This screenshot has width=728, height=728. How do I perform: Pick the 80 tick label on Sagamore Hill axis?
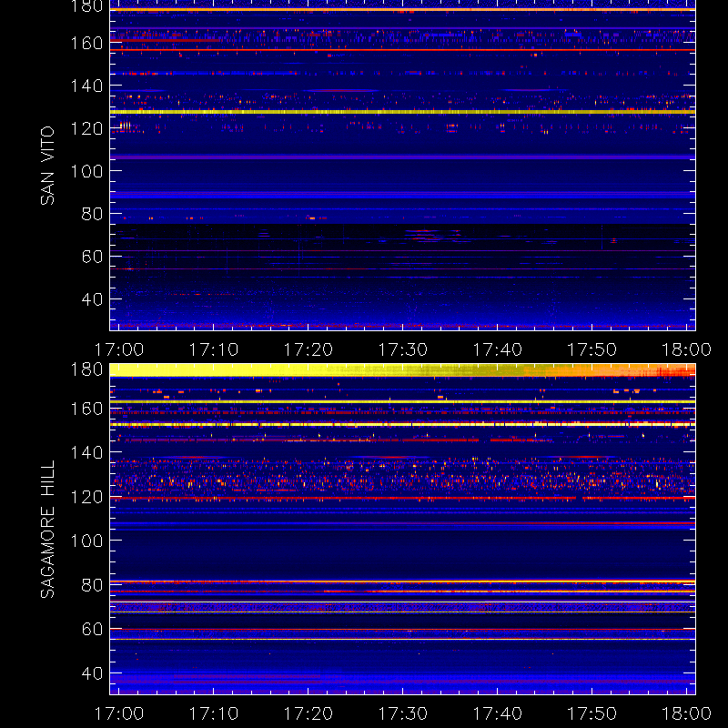pyautogui.click(x=92, y=585)
